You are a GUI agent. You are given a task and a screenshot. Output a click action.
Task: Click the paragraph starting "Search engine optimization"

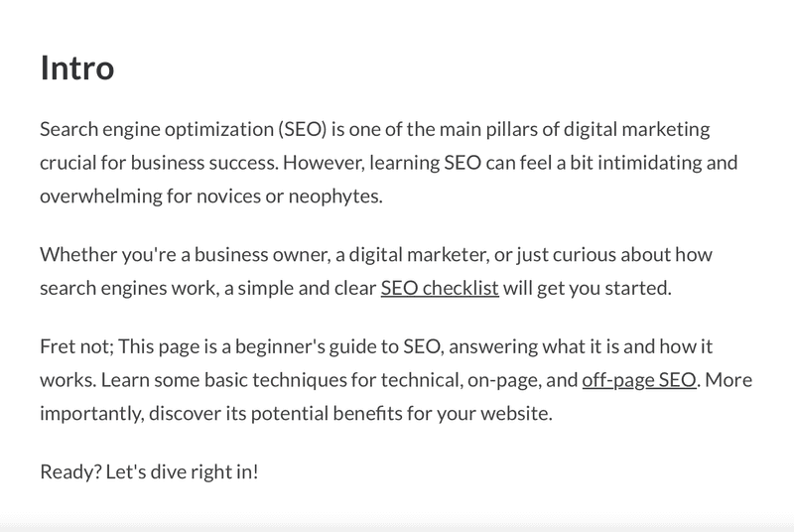pyautogui.click(x=388, y=163)
